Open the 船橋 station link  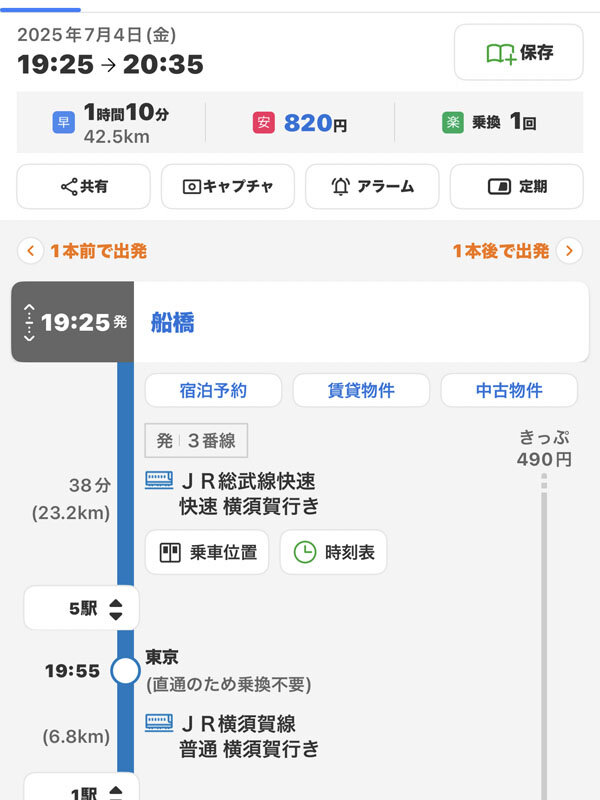point(173,322)
